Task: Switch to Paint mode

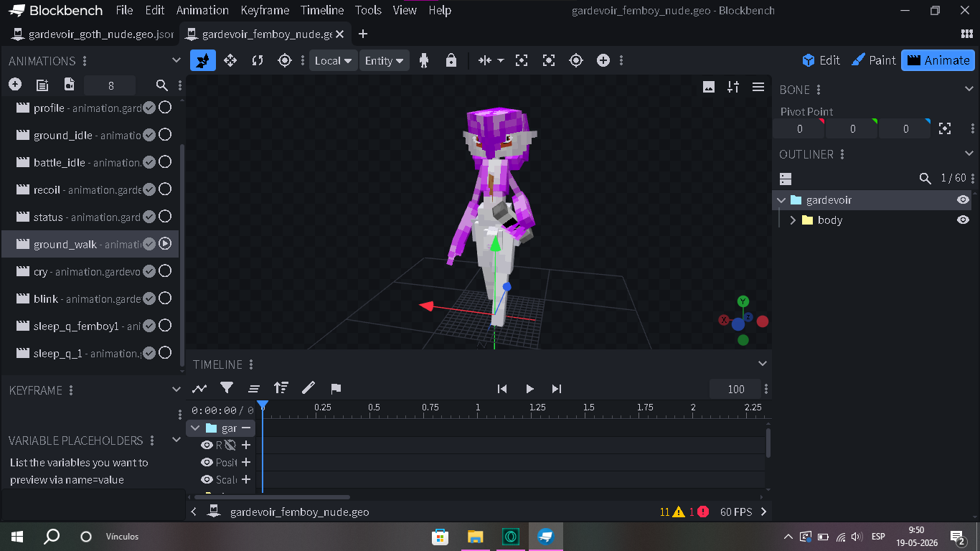Action: 873,60
